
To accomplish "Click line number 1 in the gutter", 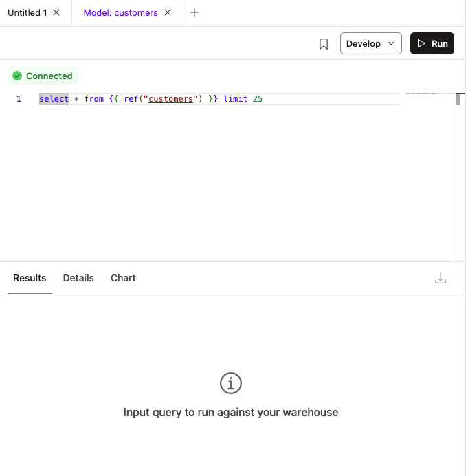I will 19,99.
